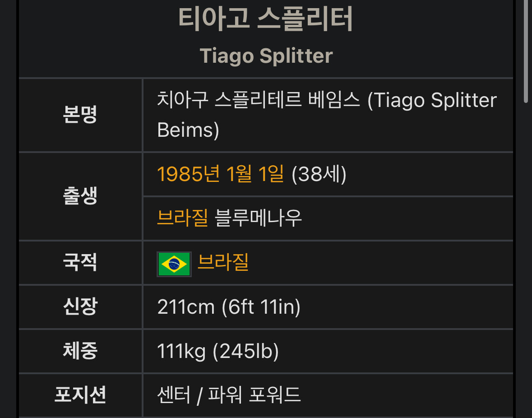Open the 1985년 1월 1일 birth date link
Screen dimensions: 532x418
click(x=221, y=174)
